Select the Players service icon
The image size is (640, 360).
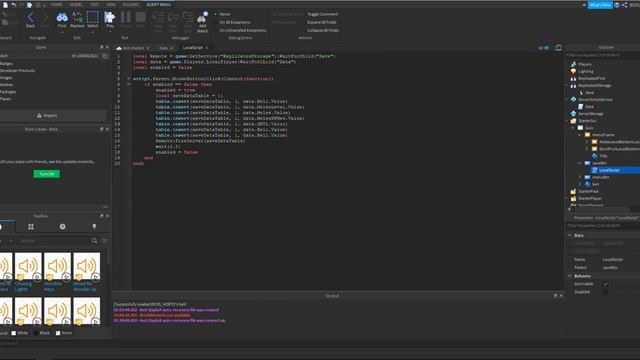coord(573,64)
